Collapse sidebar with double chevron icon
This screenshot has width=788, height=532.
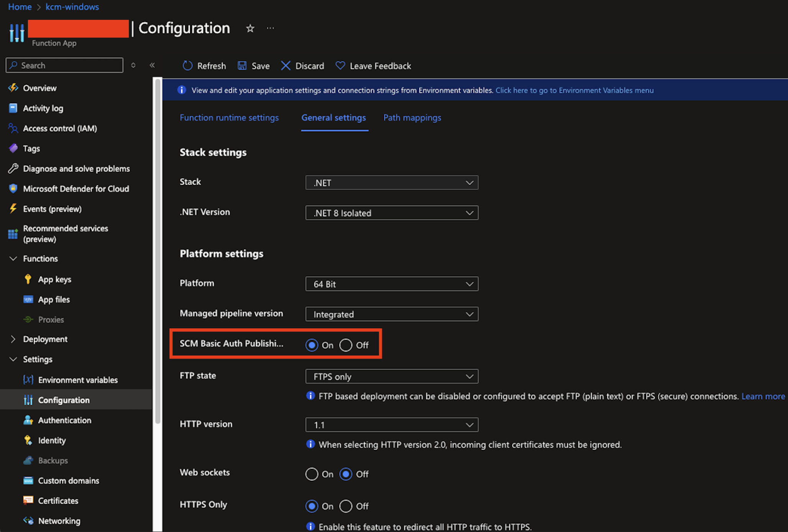(x=152, y=65)
